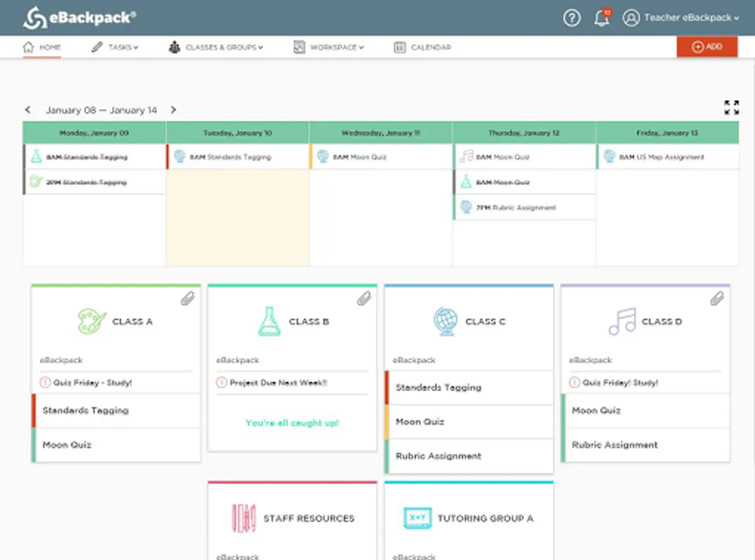Select the Friday, January 13 header

668,133
